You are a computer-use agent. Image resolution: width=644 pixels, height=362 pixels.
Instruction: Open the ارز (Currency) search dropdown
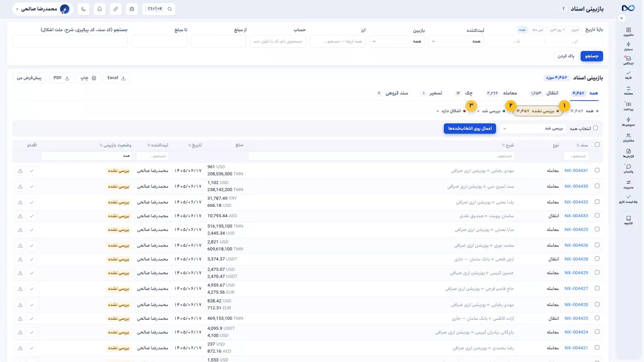tap(337, 41)
